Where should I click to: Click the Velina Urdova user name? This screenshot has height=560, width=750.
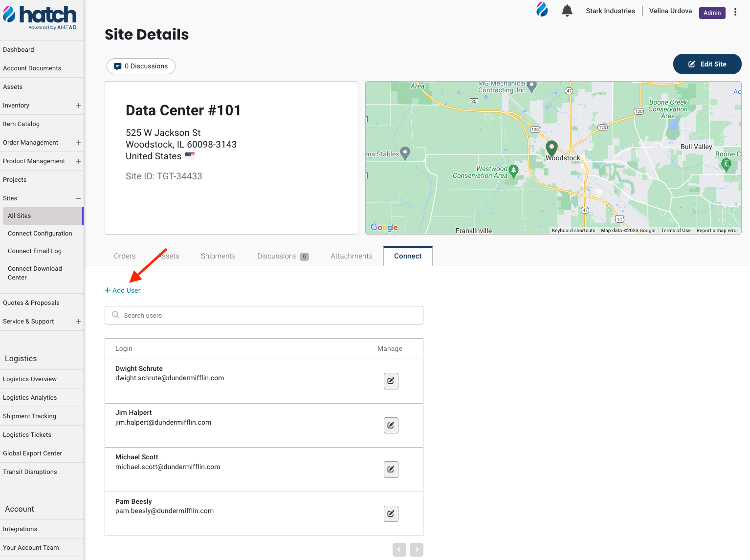coord(670,11)
